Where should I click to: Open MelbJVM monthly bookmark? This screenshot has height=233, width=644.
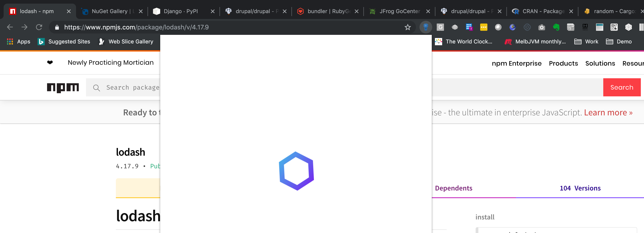(535, 41)
